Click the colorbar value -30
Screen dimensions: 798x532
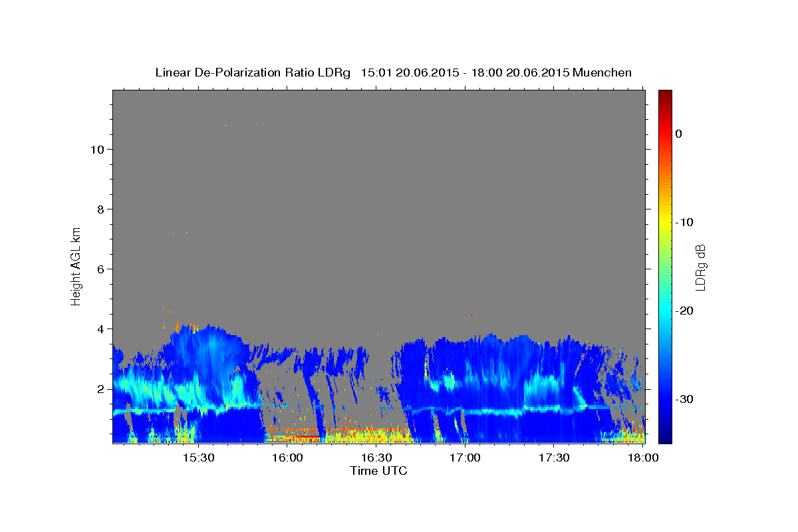(x=685, y=399)
